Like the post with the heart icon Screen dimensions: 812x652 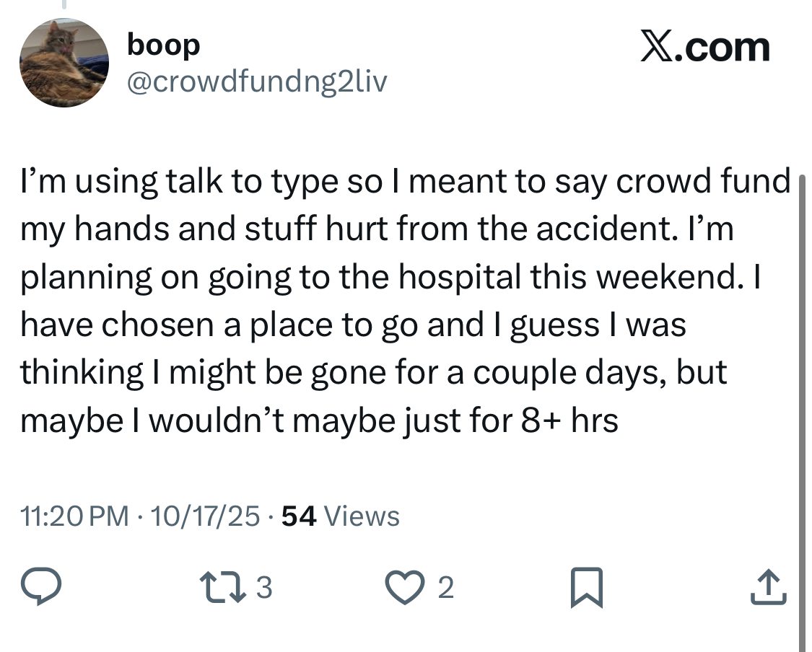404,587
